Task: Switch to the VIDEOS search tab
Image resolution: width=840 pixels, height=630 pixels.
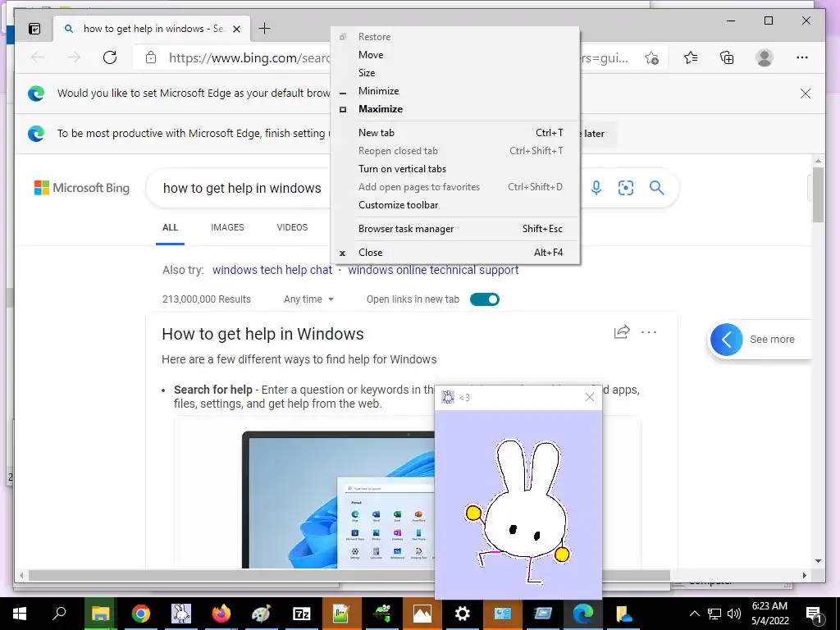Action: [x=292, y=227]
